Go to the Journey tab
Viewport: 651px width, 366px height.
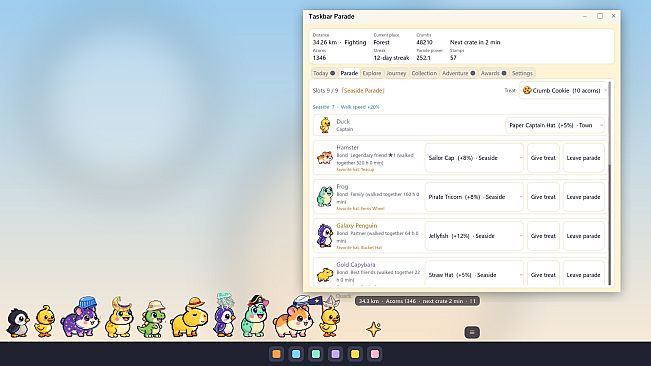pyautogui.click(x=396, y=73)
